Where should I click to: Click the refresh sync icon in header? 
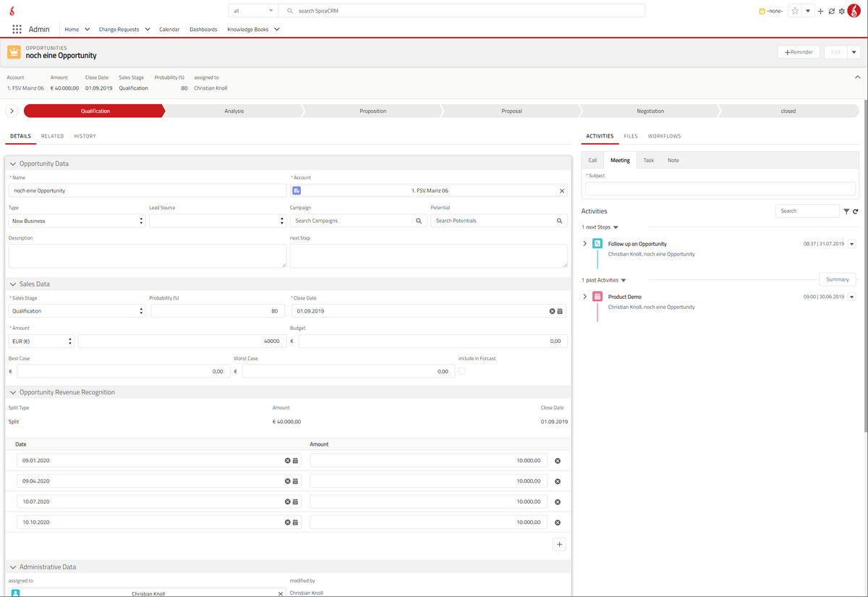coord(831,12)
